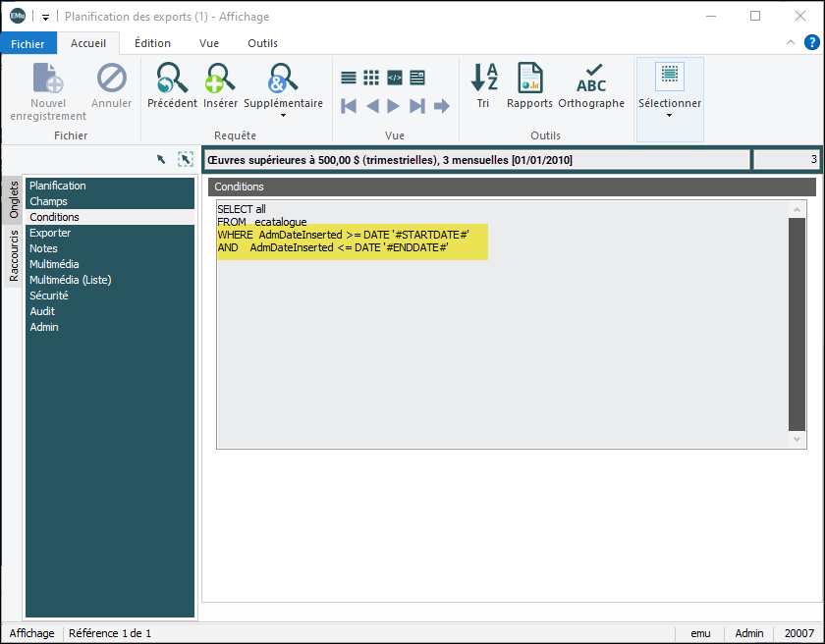This screenshot has width=825, height=644.
Task: Select Exporter in the tabs list
Action: click(x=50, y=233)
